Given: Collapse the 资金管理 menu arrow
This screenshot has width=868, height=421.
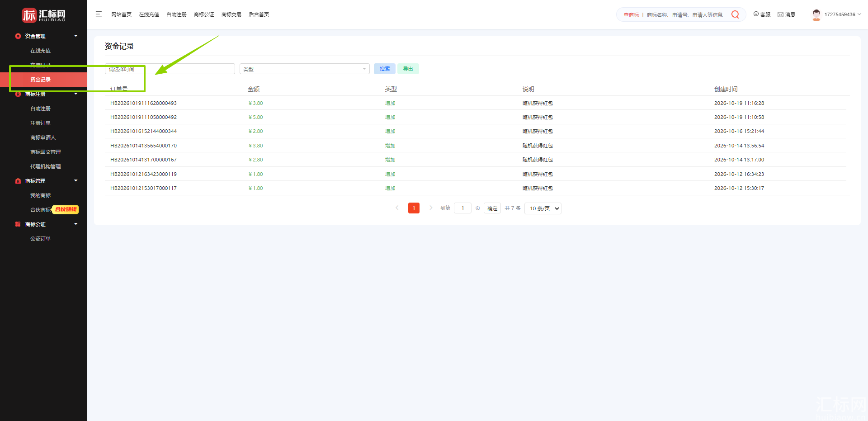Looking at the screenshot, I should tap(76, 36).
